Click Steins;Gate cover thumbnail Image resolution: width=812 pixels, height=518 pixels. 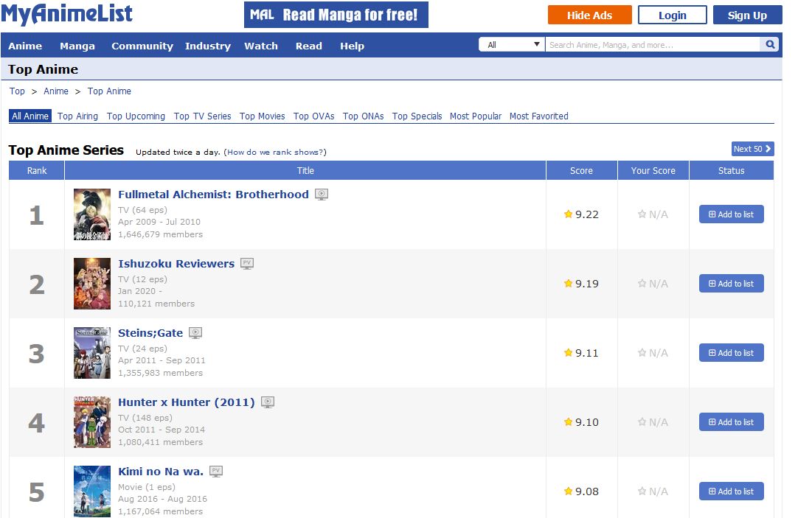coord(92,353)
